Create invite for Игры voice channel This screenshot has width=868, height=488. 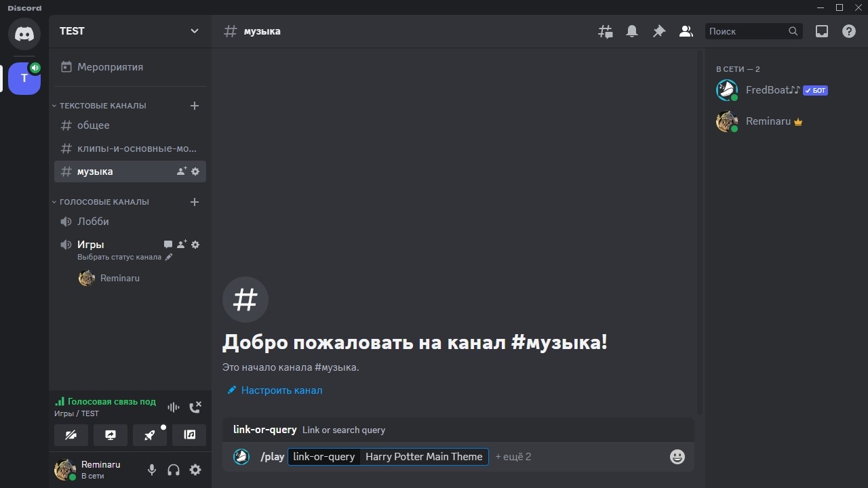pos(182,245)
